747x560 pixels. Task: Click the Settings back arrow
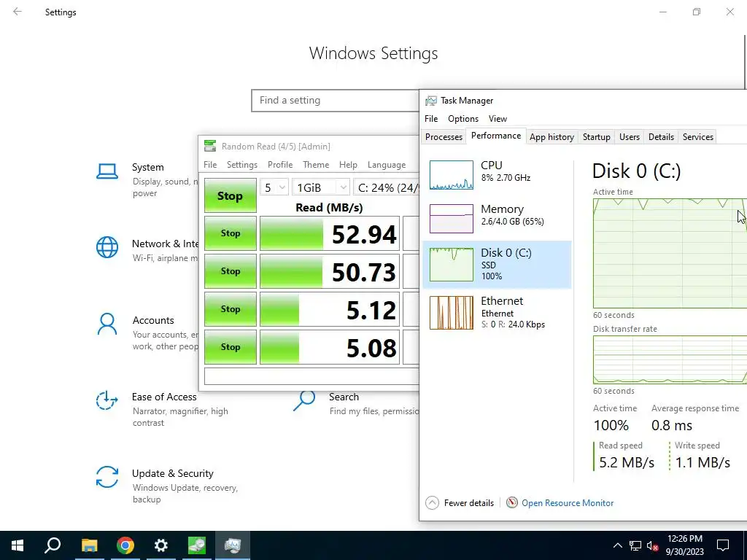click(18, 12)
